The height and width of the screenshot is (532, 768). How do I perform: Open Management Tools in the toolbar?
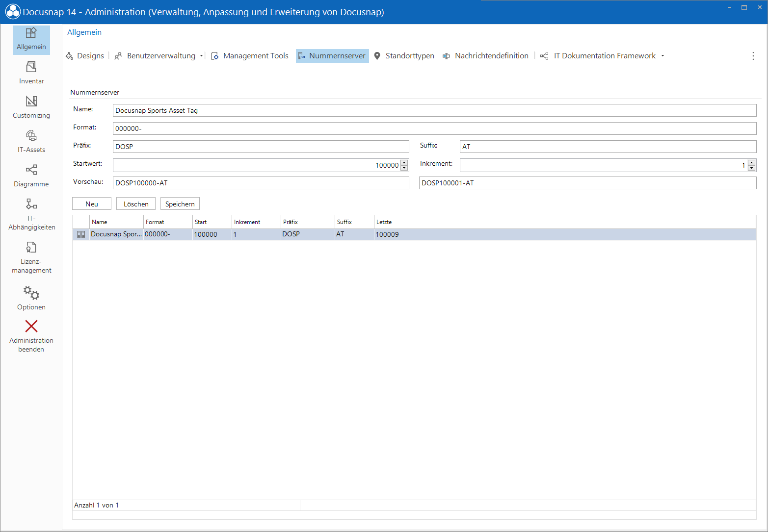(250, 56)
